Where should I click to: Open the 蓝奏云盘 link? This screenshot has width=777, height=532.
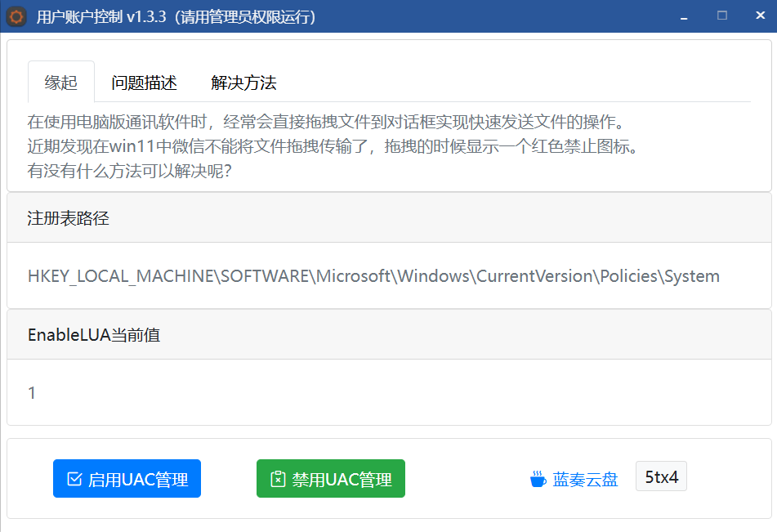click(x=585, y=480)
